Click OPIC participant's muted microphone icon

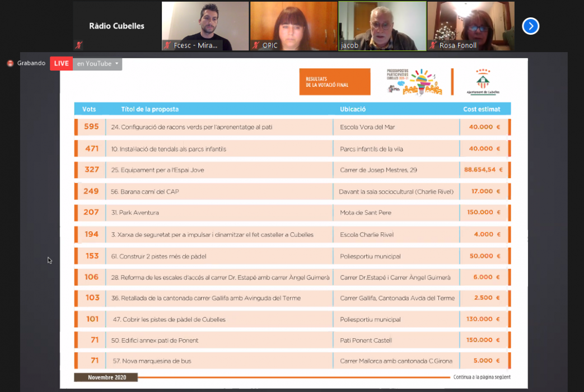pos(256,45)
